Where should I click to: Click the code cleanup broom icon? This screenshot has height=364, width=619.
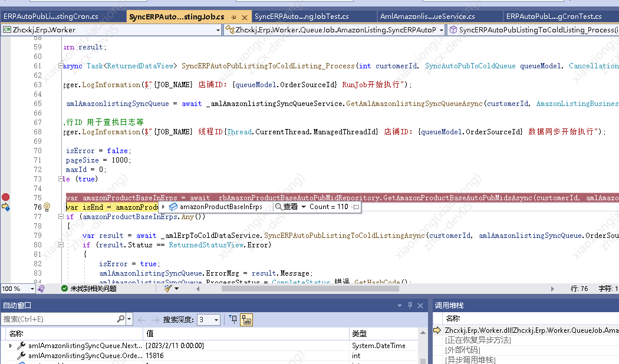[x=168, y=289]
